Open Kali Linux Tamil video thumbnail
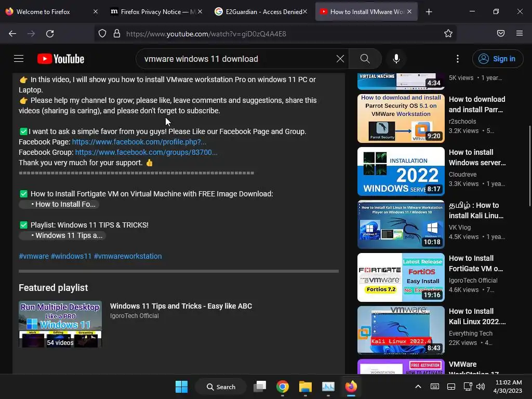The height and width of the screenshot is (399, 532). click(401, 224)
